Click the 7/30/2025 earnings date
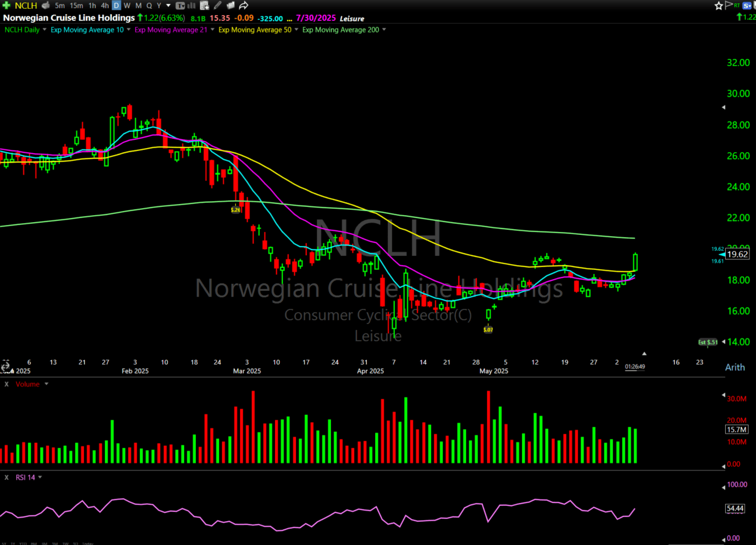 click(316, 18)
